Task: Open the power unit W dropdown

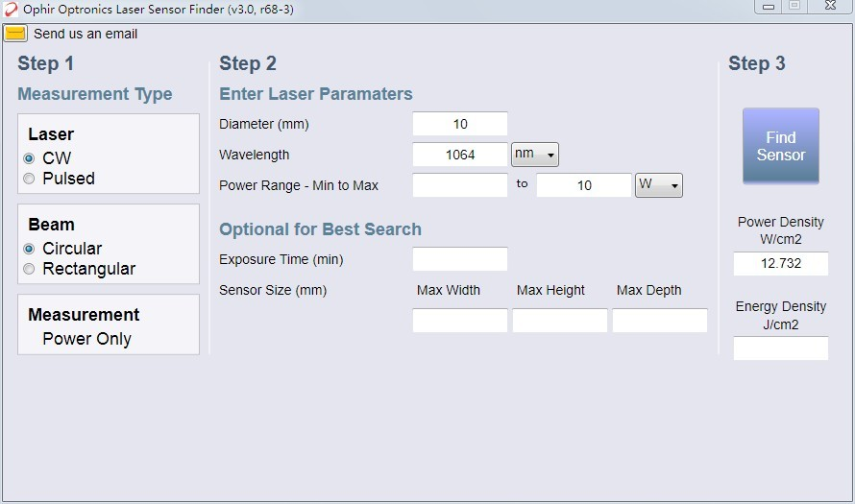Action: pos(659,185)
